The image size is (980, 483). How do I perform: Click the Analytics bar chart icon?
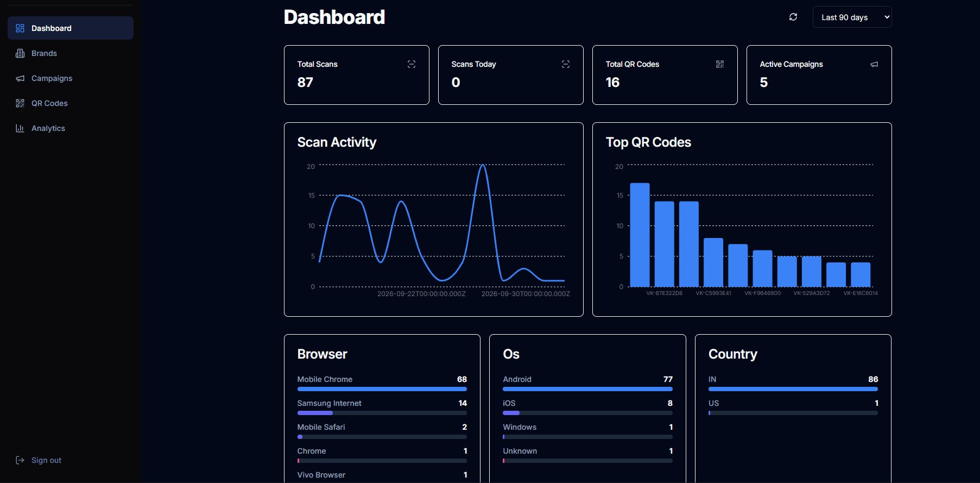tap(20, 128)
